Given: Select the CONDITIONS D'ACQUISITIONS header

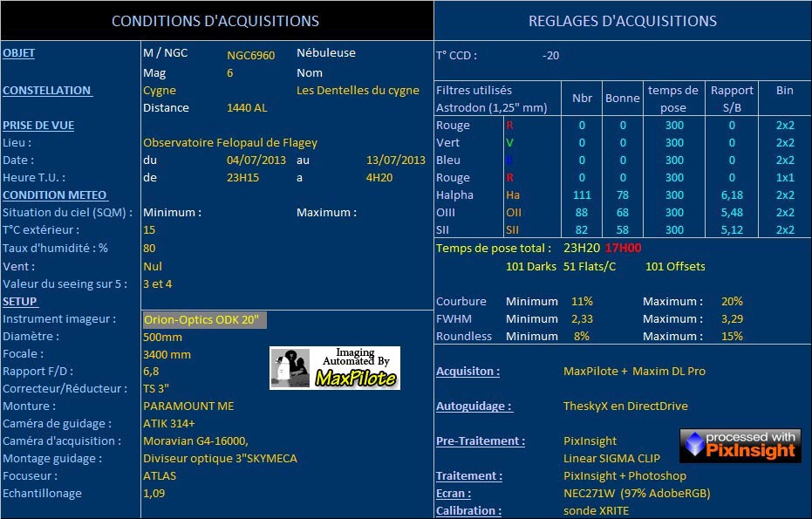Looking at the screenshot, I should [215, 21].
